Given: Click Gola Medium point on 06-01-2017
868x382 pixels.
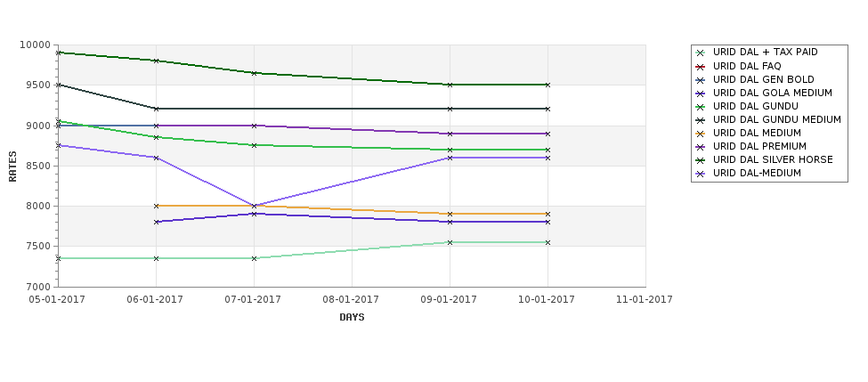Looking at the screenshot, I should [x=156, y=222].
